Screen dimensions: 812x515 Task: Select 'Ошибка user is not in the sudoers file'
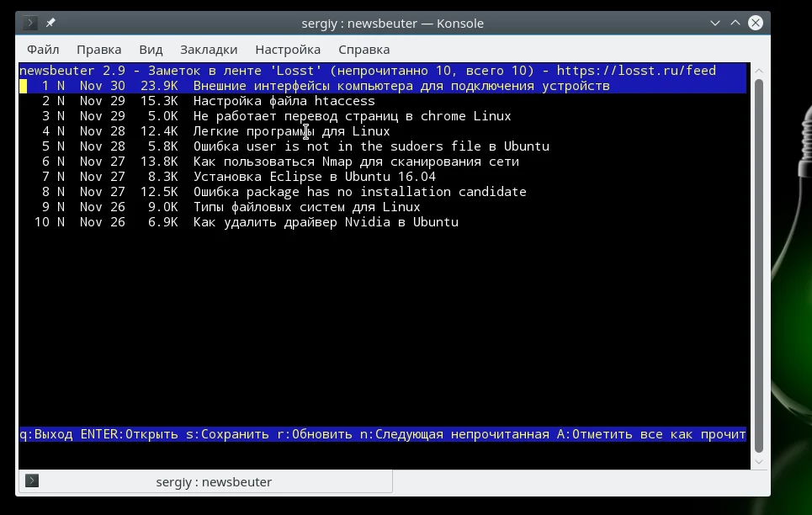pos(383,146)
